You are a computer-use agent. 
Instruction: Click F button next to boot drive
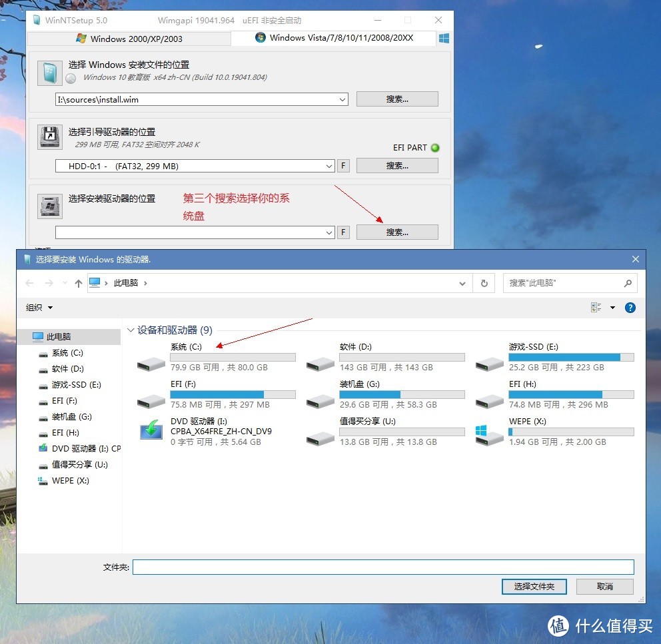[343, 166]
